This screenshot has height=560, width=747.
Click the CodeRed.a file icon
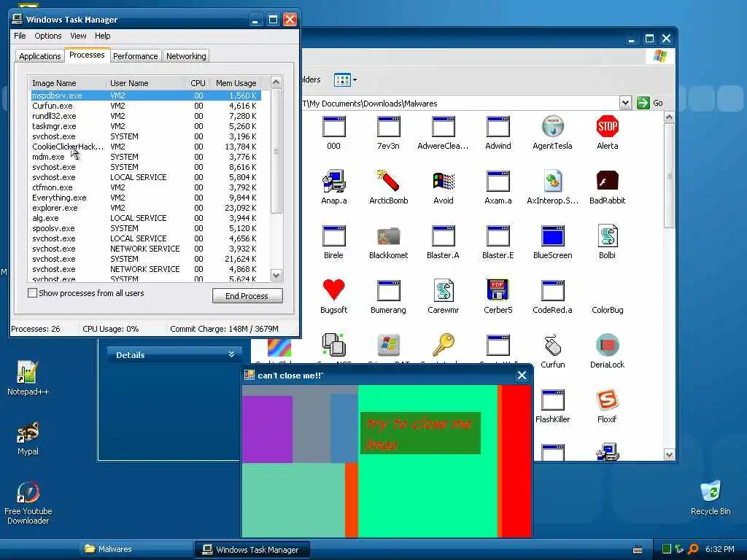coord(553,290)
